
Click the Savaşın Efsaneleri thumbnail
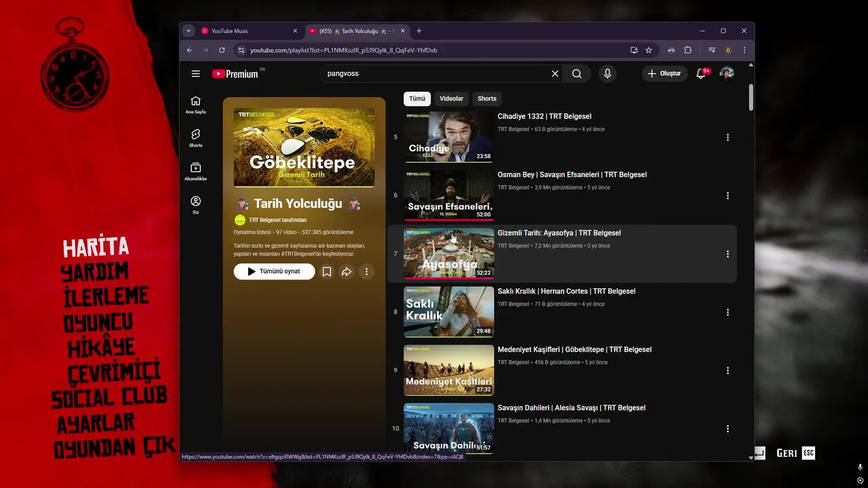(x=449, y=195)
